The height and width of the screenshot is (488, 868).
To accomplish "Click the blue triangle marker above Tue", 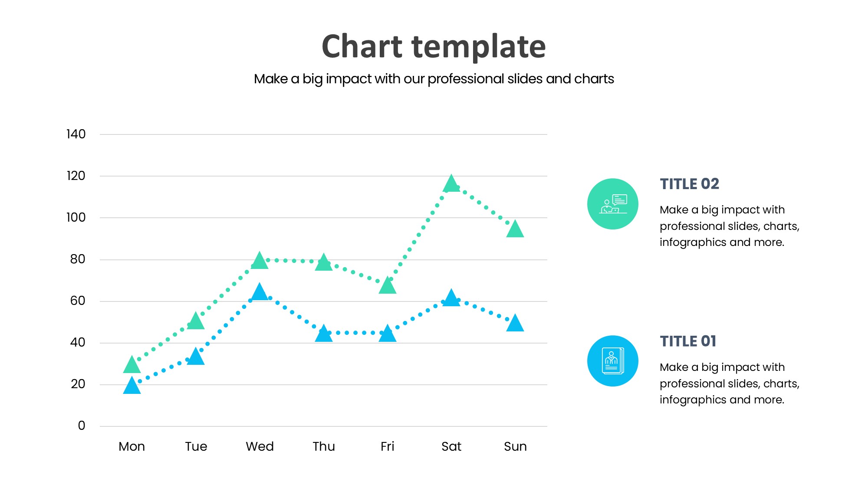I will [x=196, y=357].
